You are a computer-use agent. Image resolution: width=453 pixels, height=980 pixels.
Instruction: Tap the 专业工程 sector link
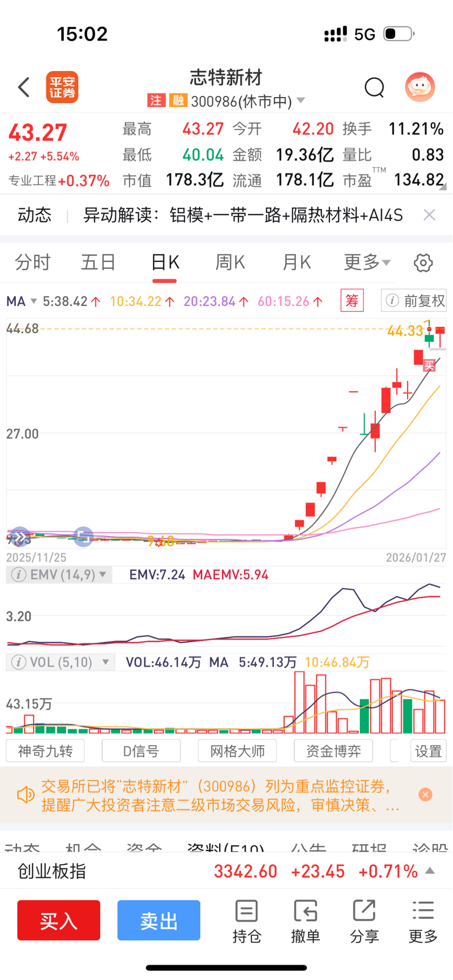tap(59, 181)
